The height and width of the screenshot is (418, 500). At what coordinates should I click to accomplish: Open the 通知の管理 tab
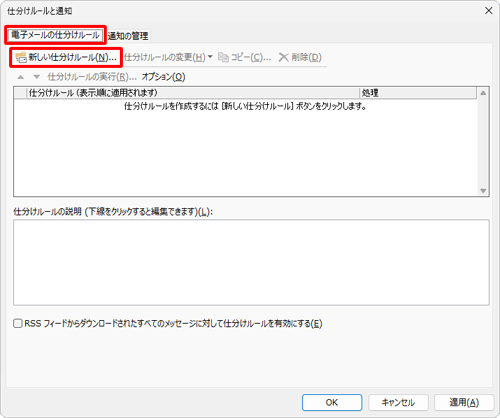click(x=128, y=36)
